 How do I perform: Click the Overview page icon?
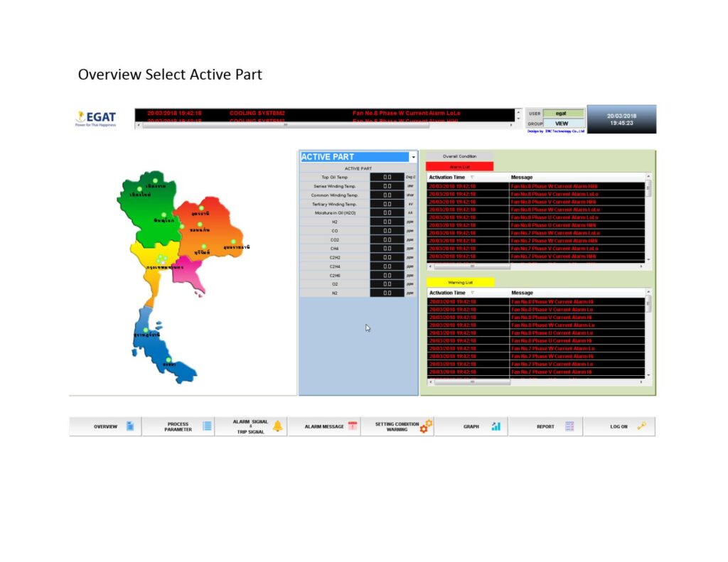click(x=130, y=426)
